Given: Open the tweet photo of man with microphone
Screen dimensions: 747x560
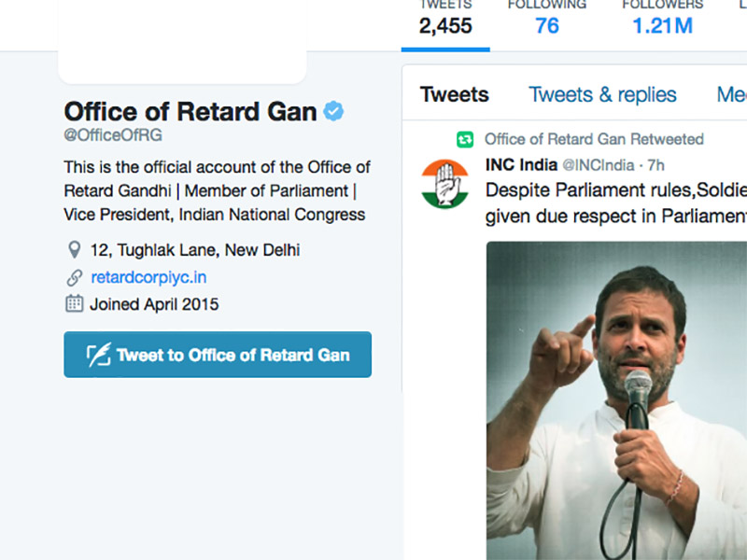Looking at the screenshot, I should click(x=616, y=400).
